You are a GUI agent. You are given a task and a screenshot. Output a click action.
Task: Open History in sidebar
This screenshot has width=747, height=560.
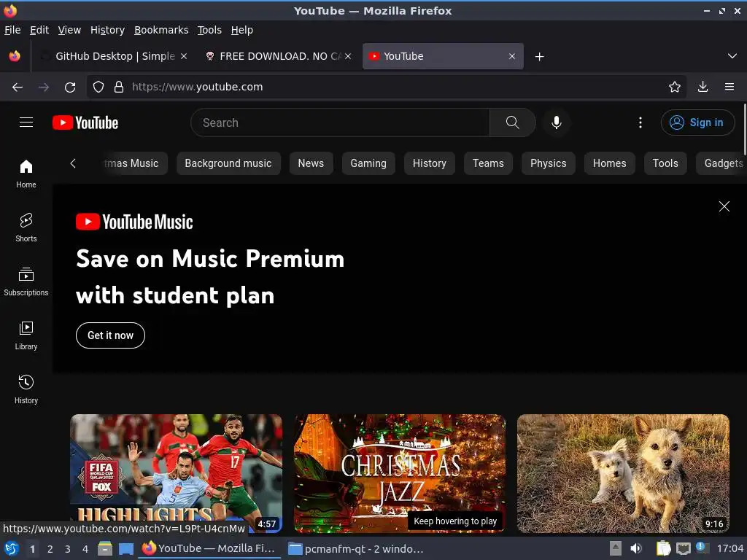click(x=26, y=389)
